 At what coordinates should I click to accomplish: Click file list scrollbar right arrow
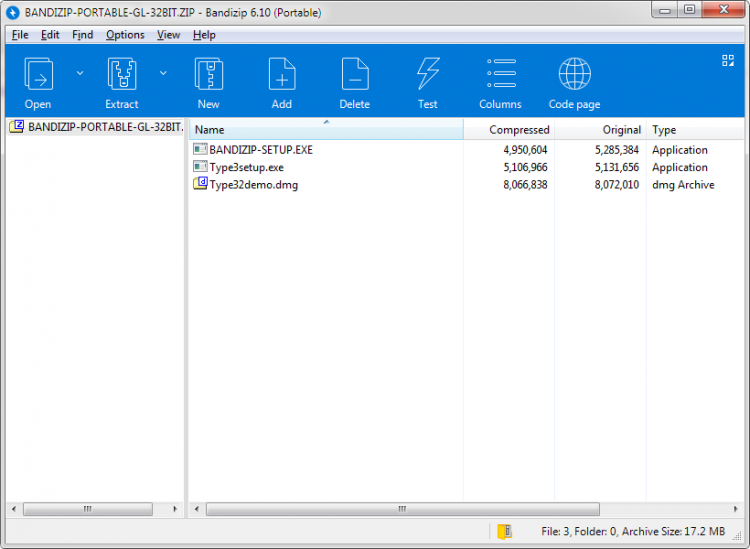735,509
